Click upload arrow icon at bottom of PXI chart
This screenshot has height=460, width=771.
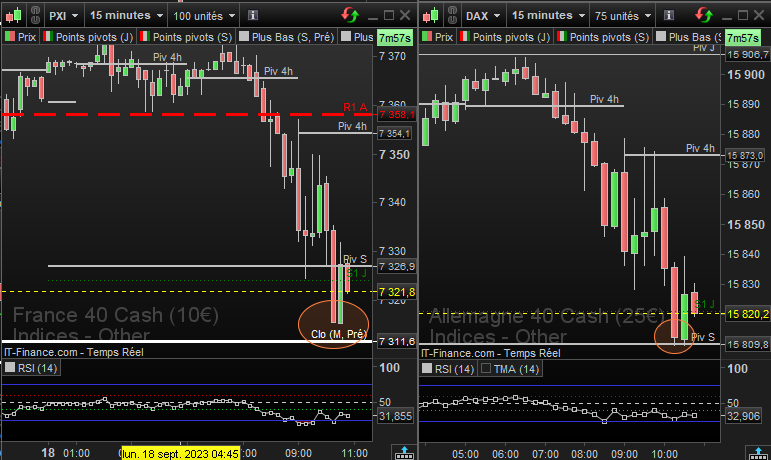pyautogui.click(x=404, y=453)
